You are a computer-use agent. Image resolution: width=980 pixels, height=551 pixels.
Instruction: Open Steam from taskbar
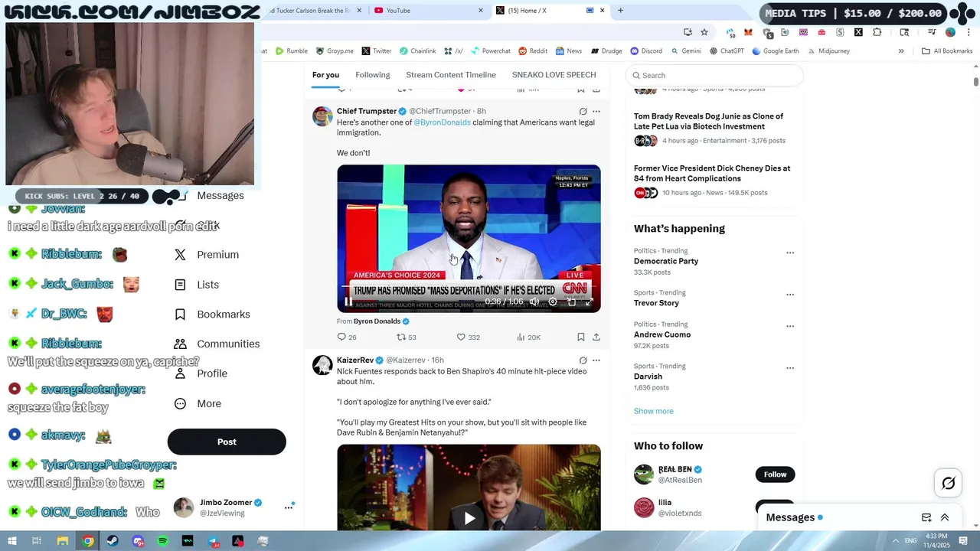[x=113, y=541]
